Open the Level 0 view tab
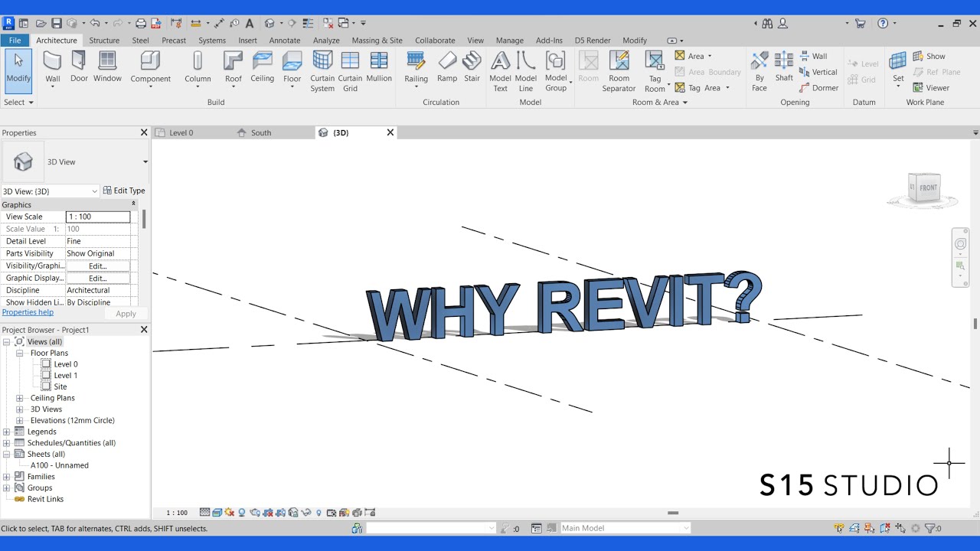The width and height of the screenshot is (980, 551). [181, 132]
